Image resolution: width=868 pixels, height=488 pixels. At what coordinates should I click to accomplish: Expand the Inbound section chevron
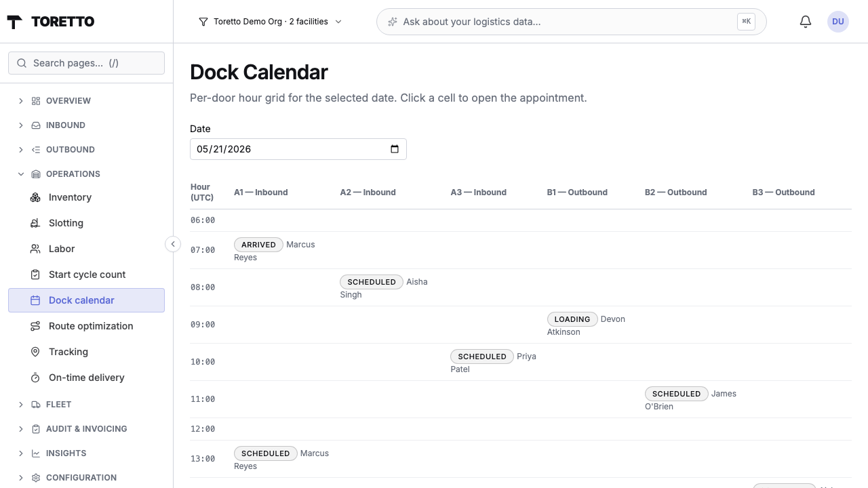tap(21, 125)
